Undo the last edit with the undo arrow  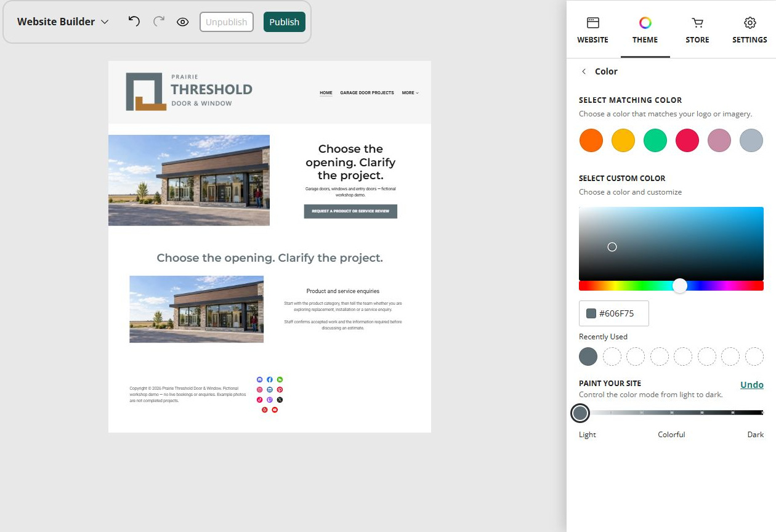(x=134, y=22)
